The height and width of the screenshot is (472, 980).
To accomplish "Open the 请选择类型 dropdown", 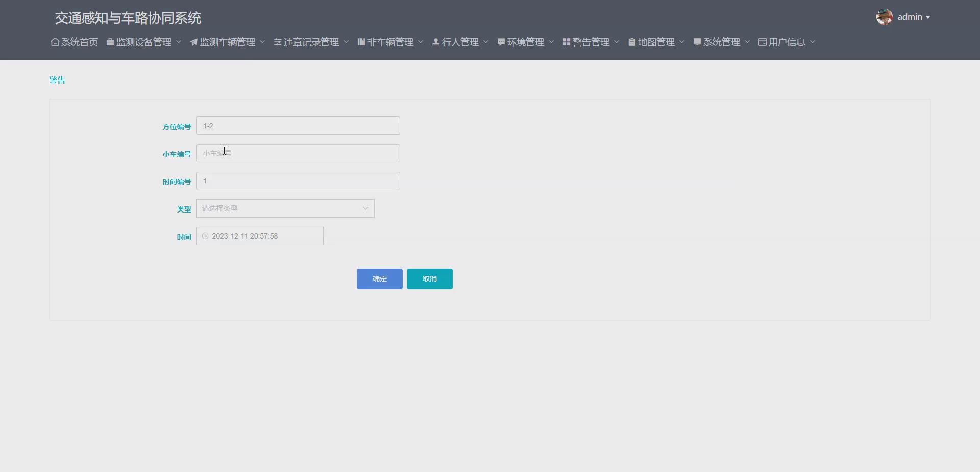I will click(285, 208).
